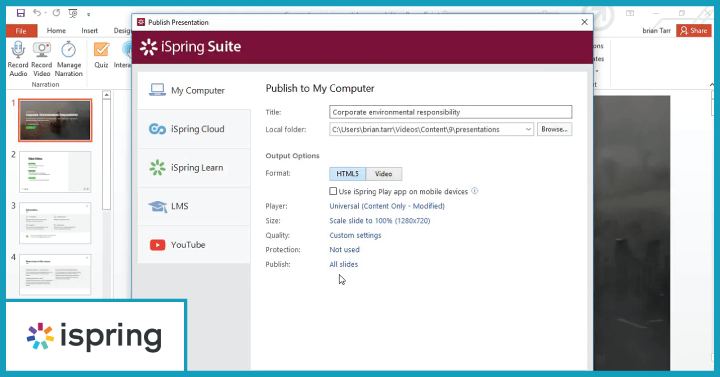The height and width of the screenshot is (377, 720).
Task: Open the Universal (Content Only - Modified) player link
Action: (387, 206)
